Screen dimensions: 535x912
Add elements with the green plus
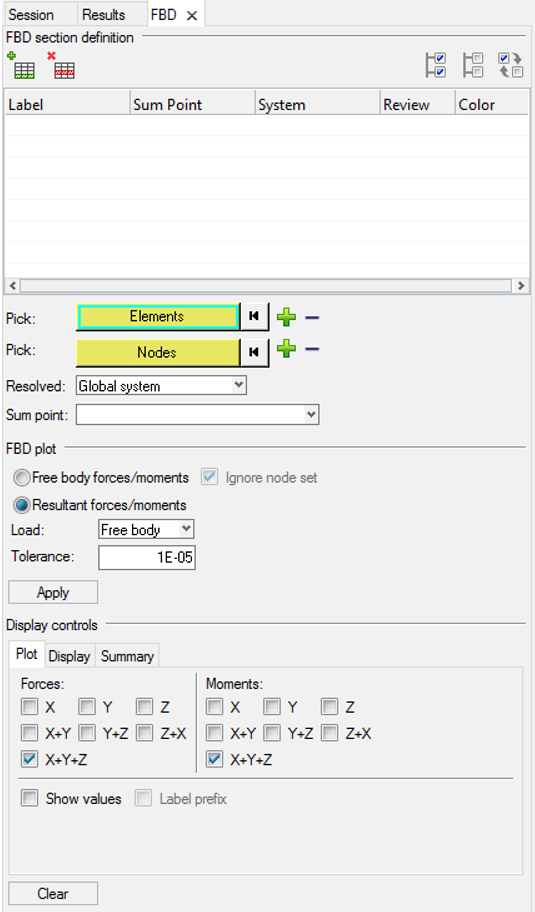[286, 317]
